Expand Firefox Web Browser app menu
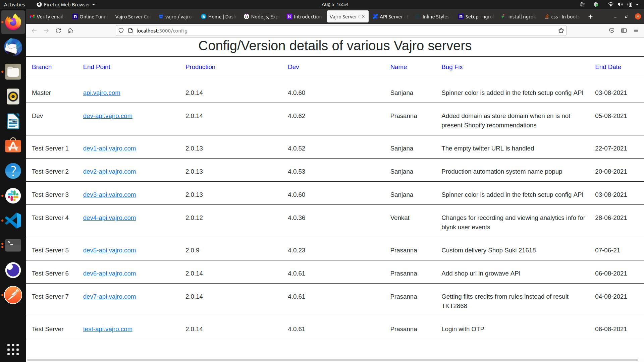Screen dimensions: 644x362 (66, 4)
